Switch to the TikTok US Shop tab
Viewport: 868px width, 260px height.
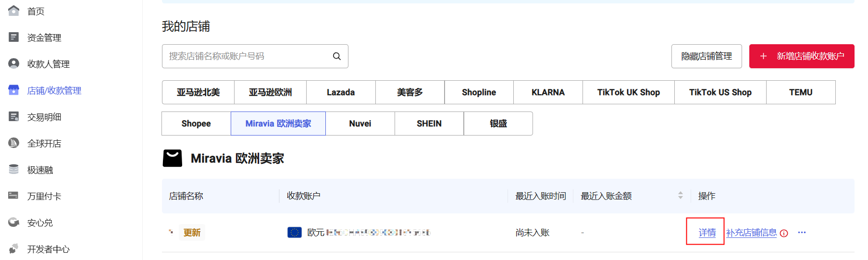720,92
